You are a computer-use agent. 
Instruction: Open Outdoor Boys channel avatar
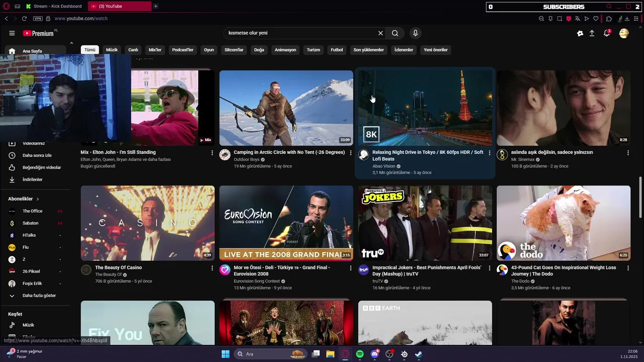point(225,155)
